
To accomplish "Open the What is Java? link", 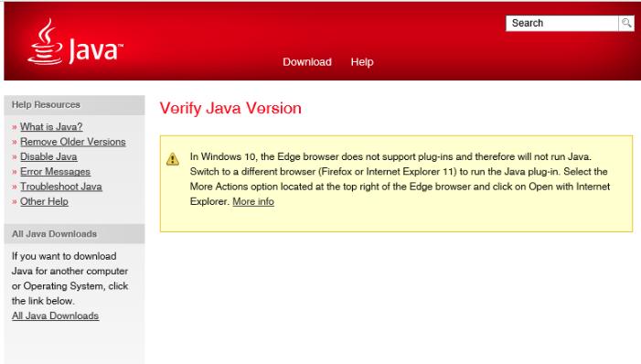I will 51,127.
